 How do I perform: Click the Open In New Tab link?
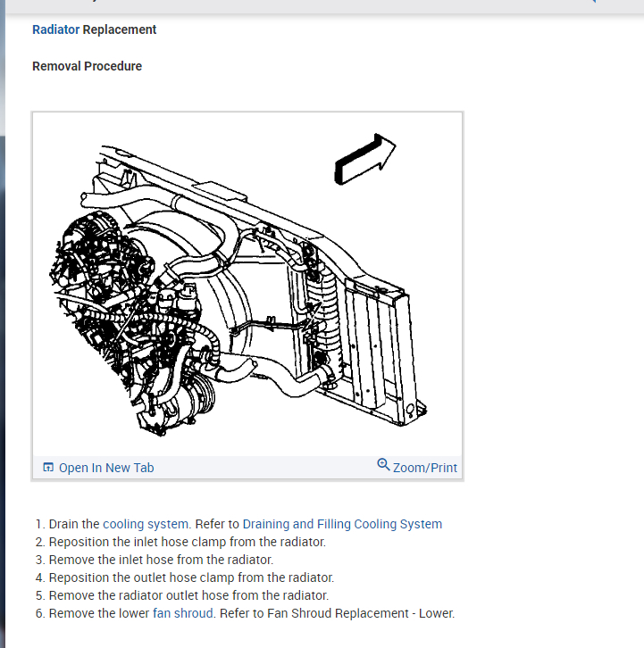[x=106, y=468]
